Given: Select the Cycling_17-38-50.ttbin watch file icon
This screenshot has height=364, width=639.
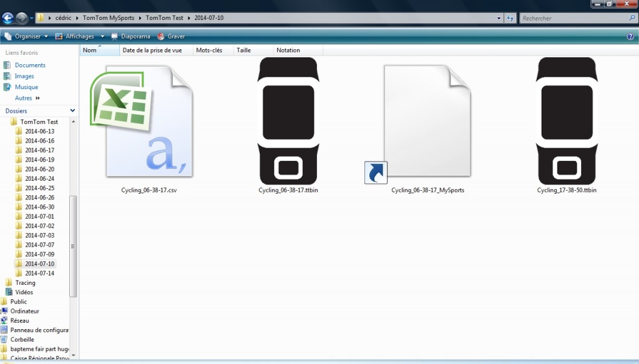Looking at the screenshot, I should coord(567,121).
